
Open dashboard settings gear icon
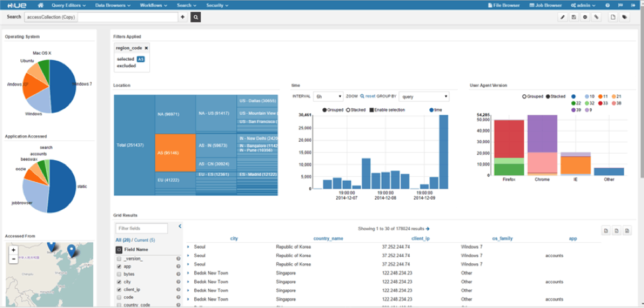click(585, 17)
